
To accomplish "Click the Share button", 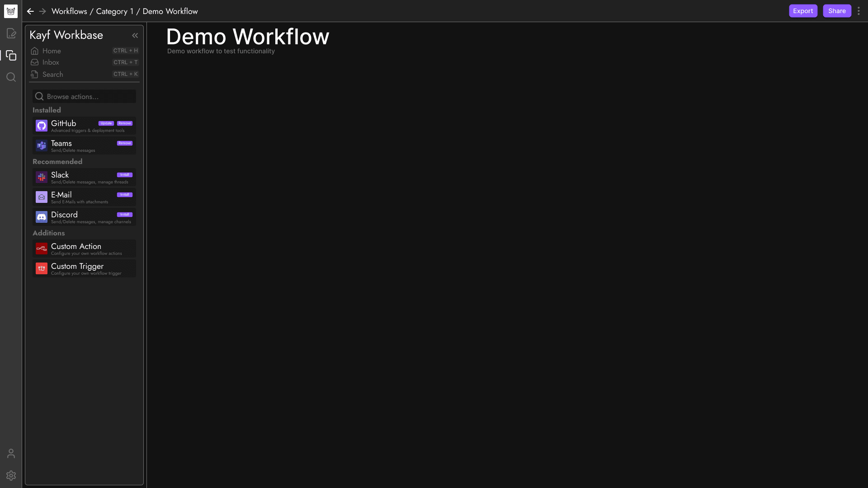I will [837, 11].
